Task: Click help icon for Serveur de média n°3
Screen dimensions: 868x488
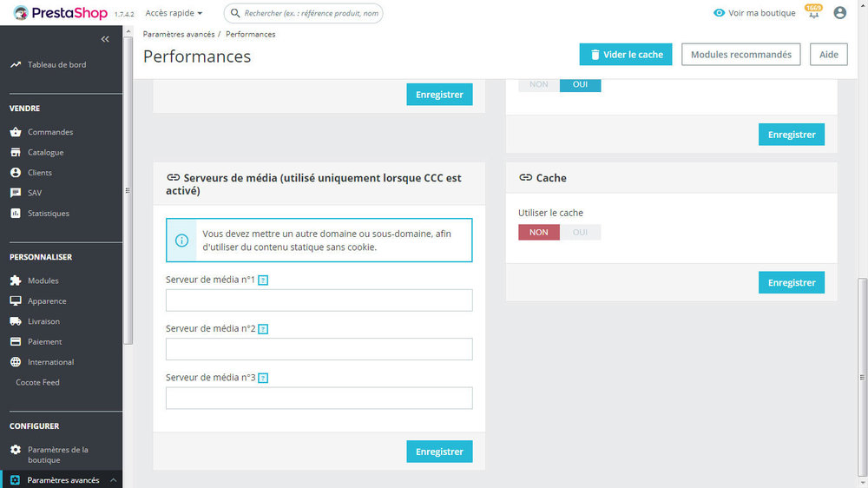Action: point(264,378)
